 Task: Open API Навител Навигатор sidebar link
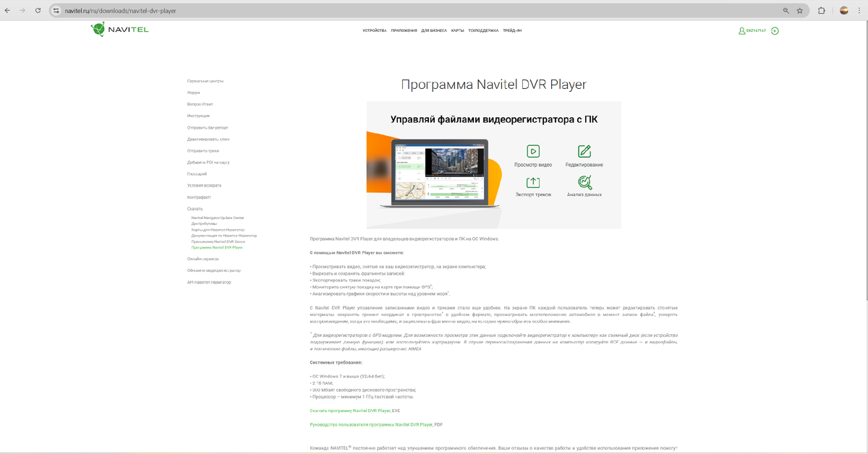[x=209, y=282]
